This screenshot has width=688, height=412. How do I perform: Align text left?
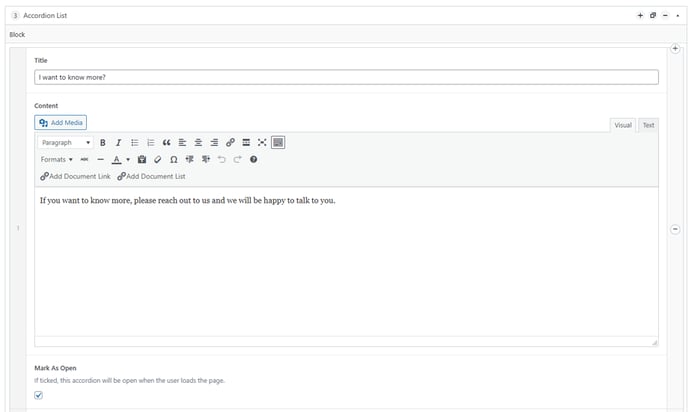tap(183, 143)
